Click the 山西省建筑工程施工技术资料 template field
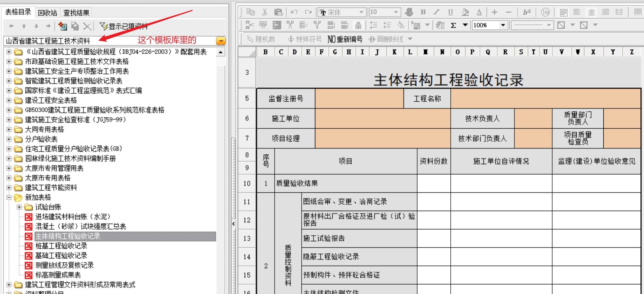This screenshot has height=294, width=644. 110,41
